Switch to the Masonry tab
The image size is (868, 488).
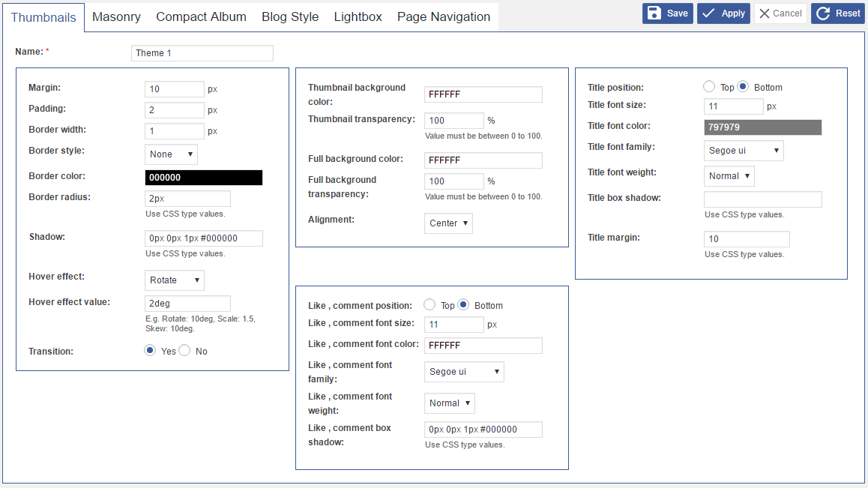(116, 16)
